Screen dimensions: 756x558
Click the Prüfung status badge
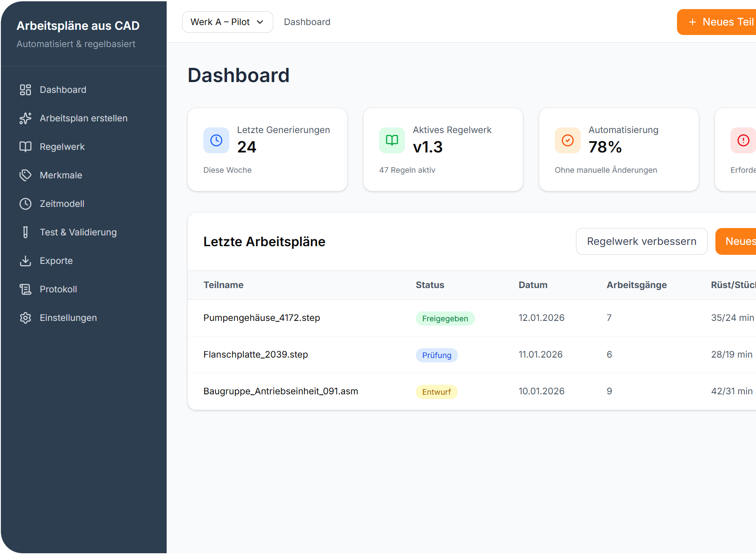coord(437,355)
